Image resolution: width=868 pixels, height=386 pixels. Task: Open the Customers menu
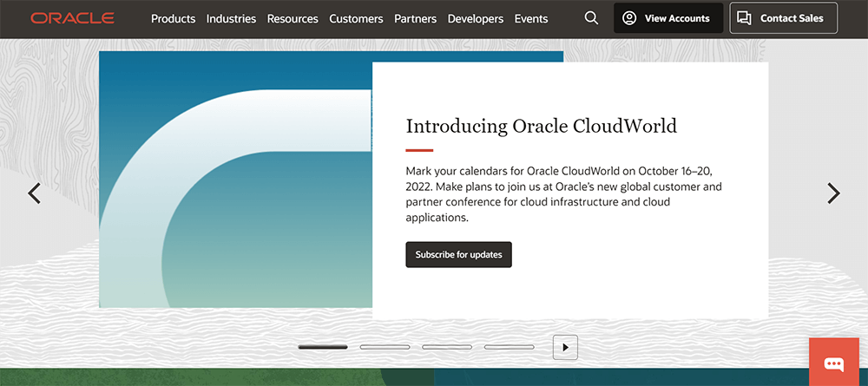(x=356, y=19)
